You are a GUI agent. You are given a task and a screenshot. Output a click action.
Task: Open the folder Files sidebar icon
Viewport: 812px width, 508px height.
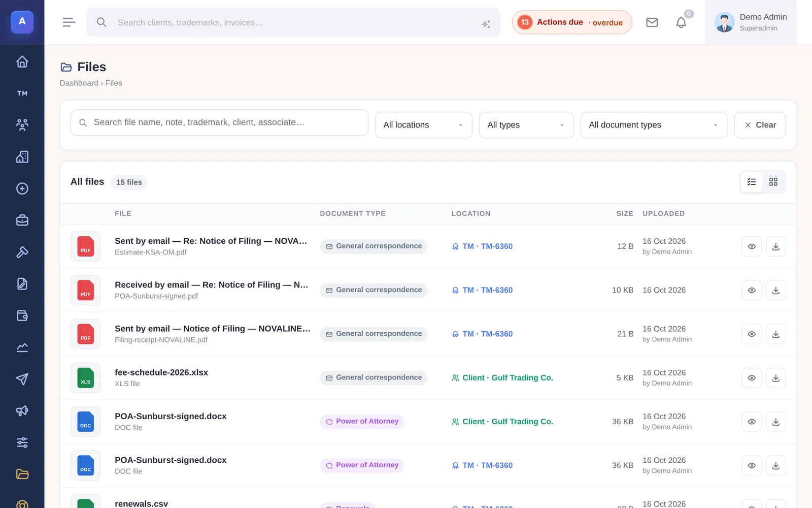tap(22, 474)
